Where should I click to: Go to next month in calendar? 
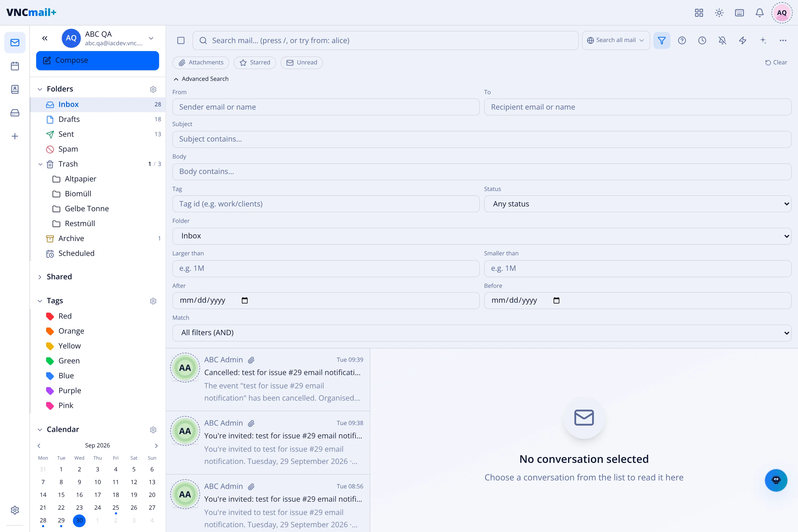pyautogui.click(x=156, y=446)
